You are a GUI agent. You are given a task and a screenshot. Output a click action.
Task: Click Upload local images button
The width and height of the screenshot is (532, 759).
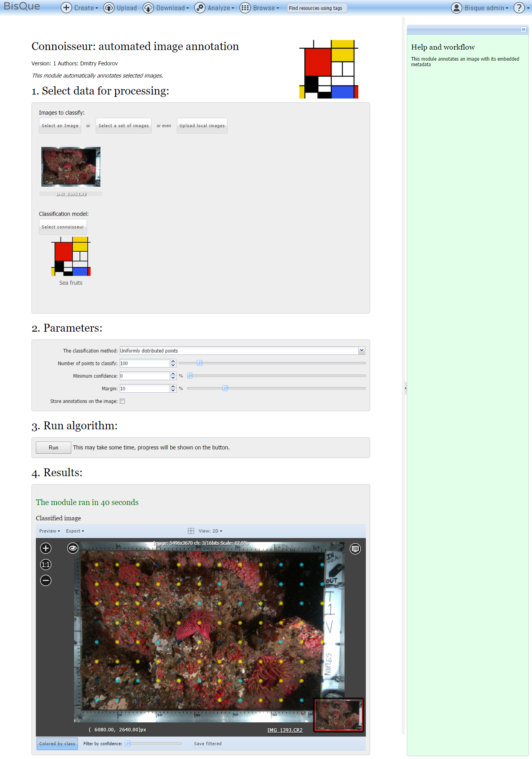[x=202, y=126]
